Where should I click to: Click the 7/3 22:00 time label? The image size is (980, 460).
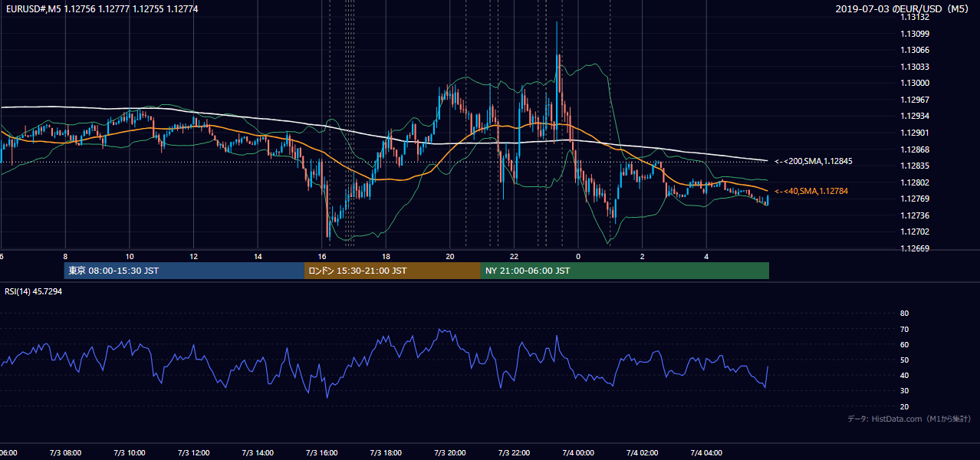(515, 453)
